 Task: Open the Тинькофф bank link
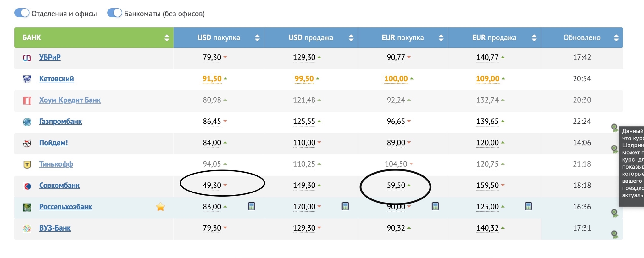[x=56, y=164]
